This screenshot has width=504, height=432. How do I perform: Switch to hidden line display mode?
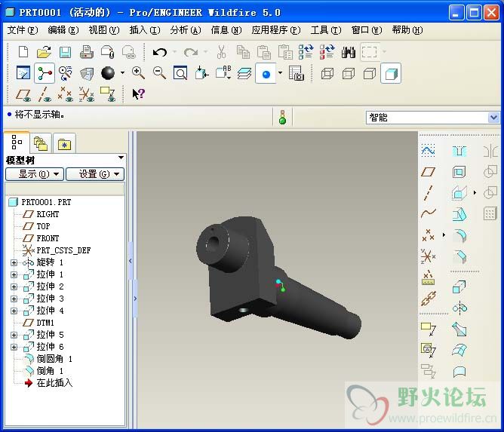pos(349,74)
